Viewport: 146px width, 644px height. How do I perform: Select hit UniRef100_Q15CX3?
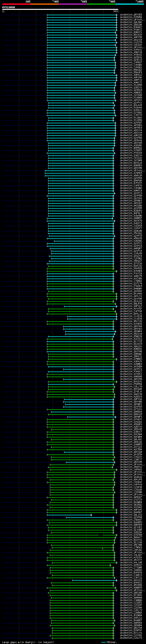click(131, 60)
